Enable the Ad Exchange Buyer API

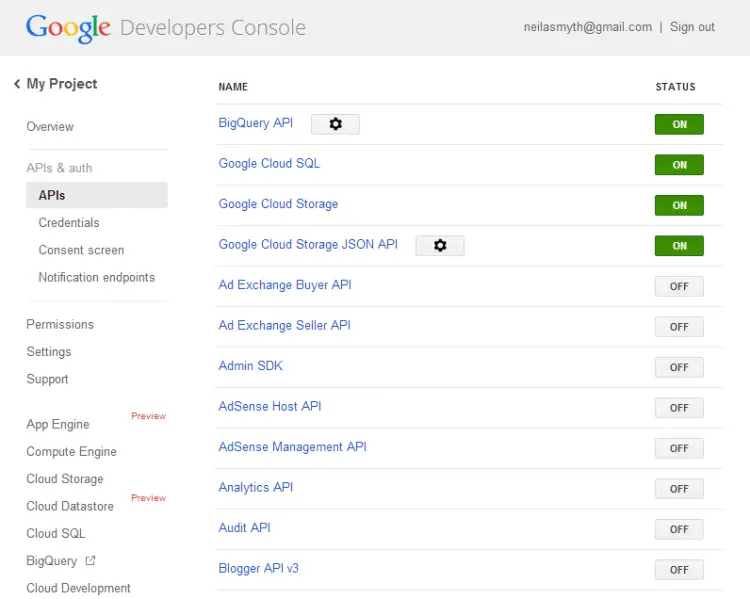tap(679, 286)
